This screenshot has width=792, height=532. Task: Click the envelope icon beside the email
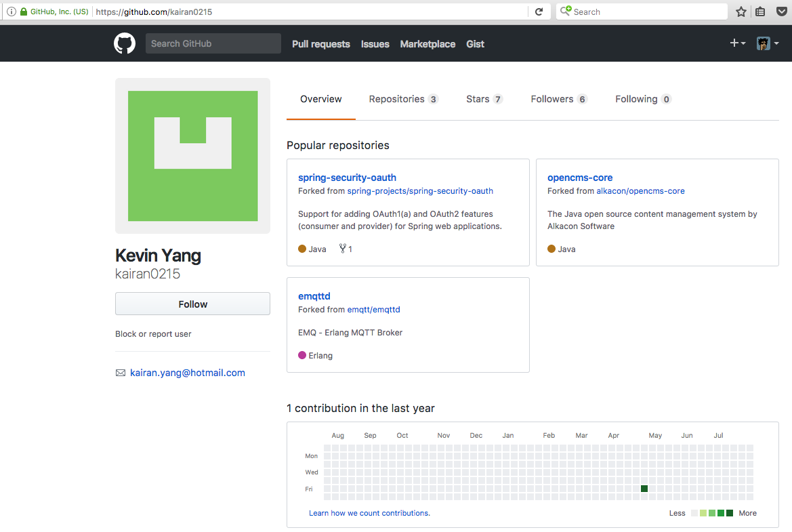click(120, 373)
